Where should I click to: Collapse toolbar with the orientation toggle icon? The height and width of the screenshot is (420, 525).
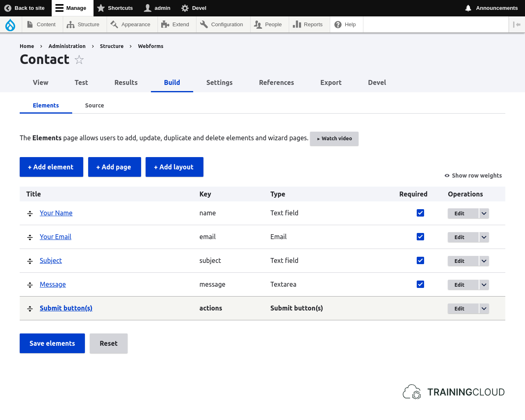click(517, 25)
